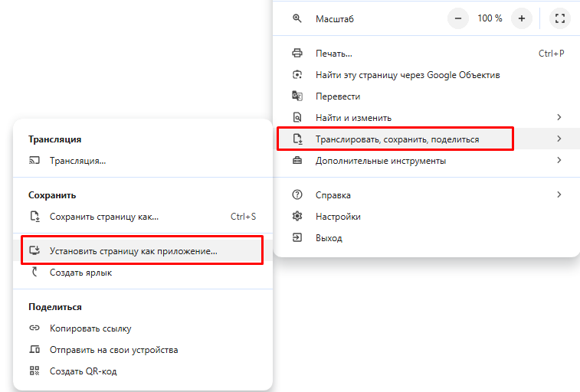Expand the Дополнительные инструменты submenu arrow
The width and height of the screenshot is (580, 392).
pos(559,161)
